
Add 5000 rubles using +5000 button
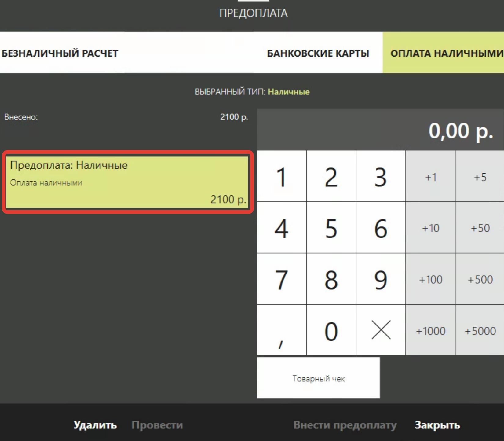pyautogui.click(x=480, y=331)
